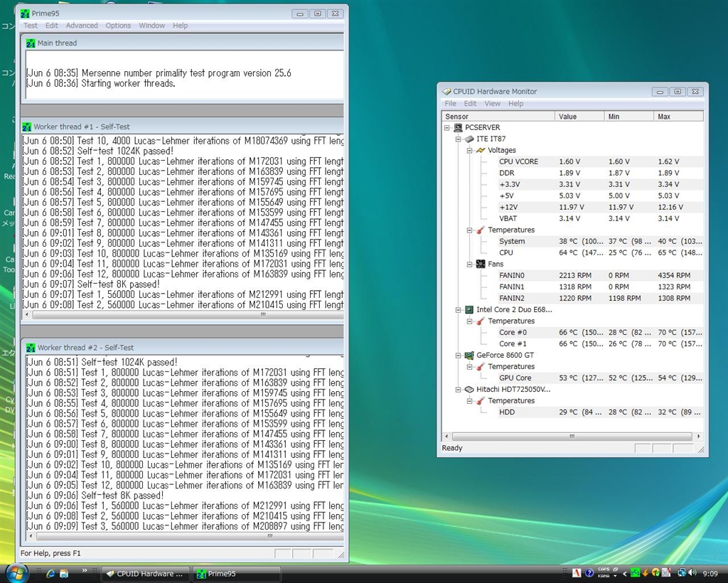This screenshot has height=583, width=728.
Task: Collapse GeForce 8600 GT Temperatures node
Action: click(x=470, y=367)
